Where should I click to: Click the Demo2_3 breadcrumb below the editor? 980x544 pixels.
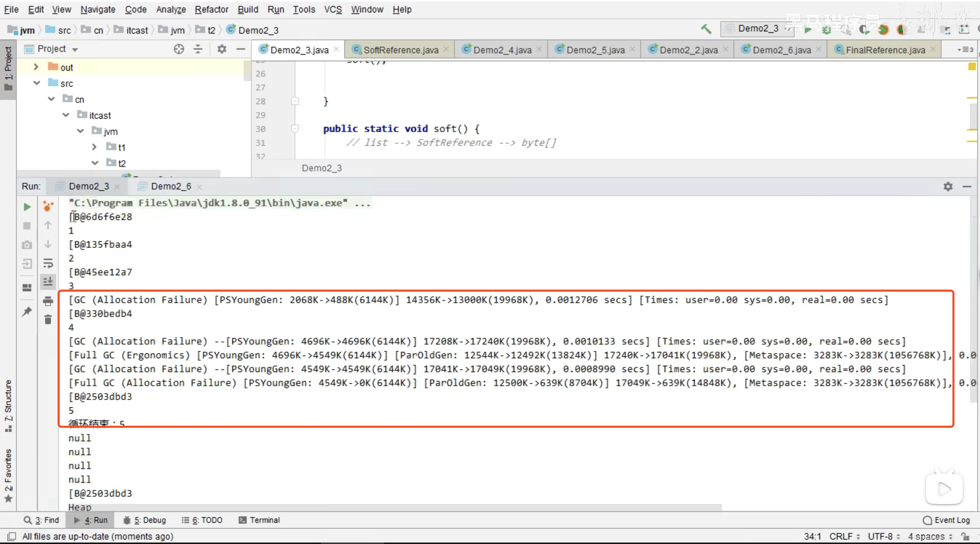coord(322,168)
